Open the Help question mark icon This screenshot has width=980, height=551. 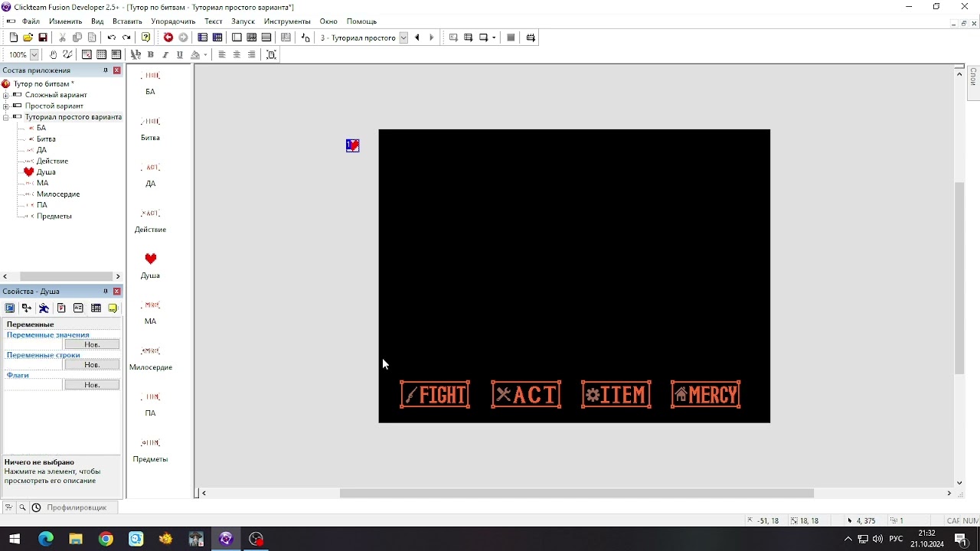coord(145,37)
